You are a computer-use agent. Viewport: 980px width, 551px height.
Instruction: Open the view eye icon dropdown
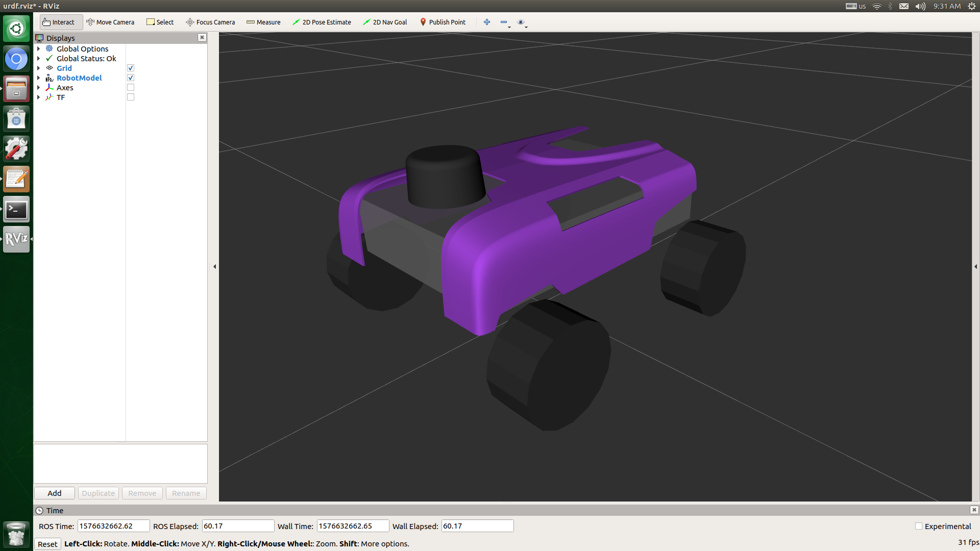pyautogui.click(x=522, y=22)
